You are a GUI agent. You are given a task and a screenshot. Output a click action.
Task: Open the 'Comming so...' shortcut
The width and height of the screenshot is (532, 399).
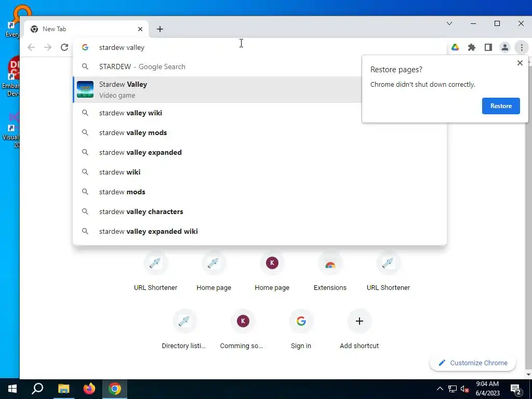243,330
